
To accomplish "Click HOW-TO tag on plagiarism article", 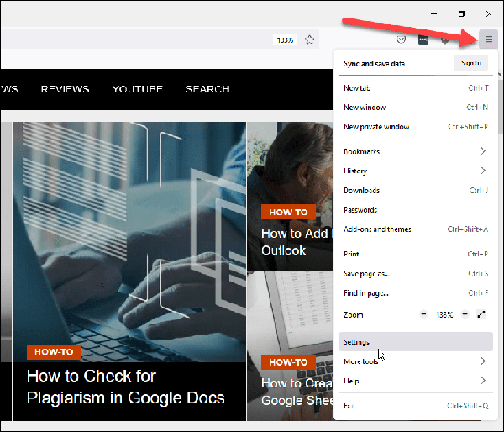I will 54,352.
